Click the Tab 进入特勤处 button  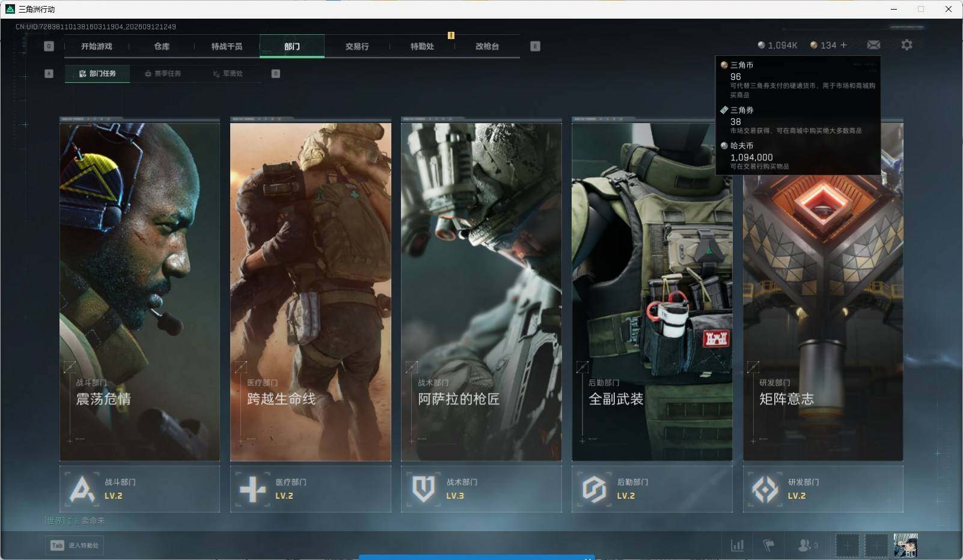(x=75, y=545)
